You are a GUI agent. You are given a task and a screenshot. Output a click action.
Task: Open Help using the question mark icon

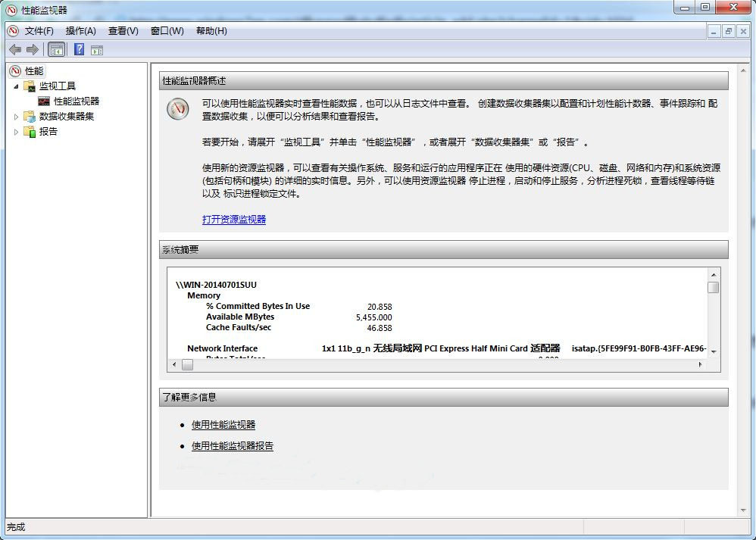click(x=78, y=49)
